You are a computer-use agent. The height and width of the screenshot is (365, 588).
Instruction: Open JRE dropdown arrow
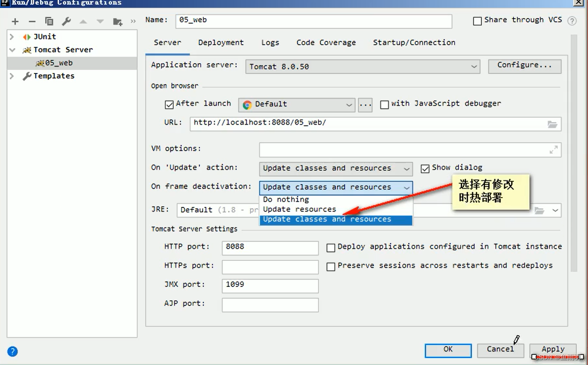tap(555, 210)
